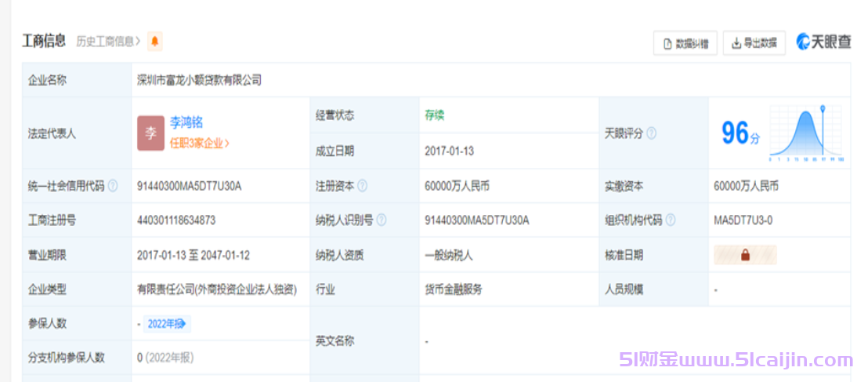Select organization code MA5DT7U3-0
This screenshot has width=868, height=382.
pos(743,220)
